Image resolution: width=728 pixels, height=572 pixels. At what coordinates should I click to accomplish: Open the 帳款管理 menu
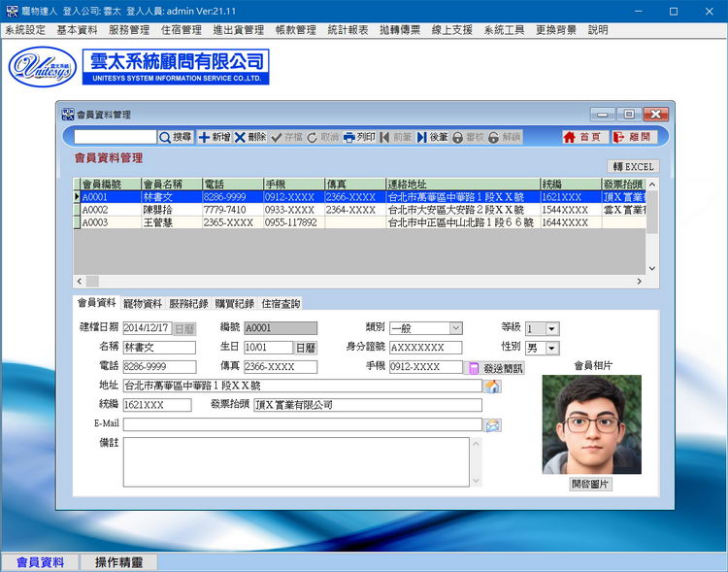[x=295, y=30]
